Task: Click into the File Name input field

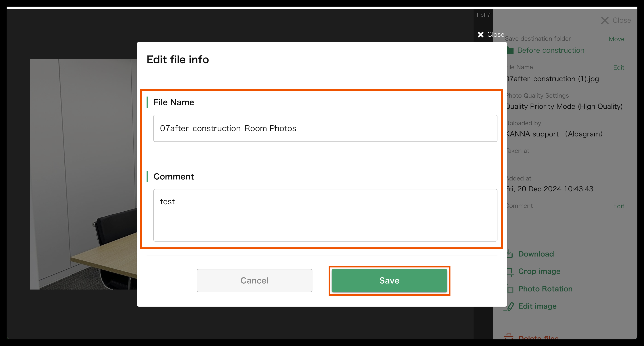Action: point(325,128)
